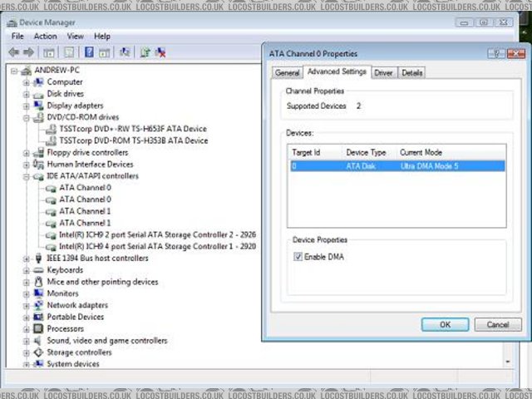The image size is (532, 399).
Task: Click the Floppy drive controllers icon
Action: click(x=39, y=152)
